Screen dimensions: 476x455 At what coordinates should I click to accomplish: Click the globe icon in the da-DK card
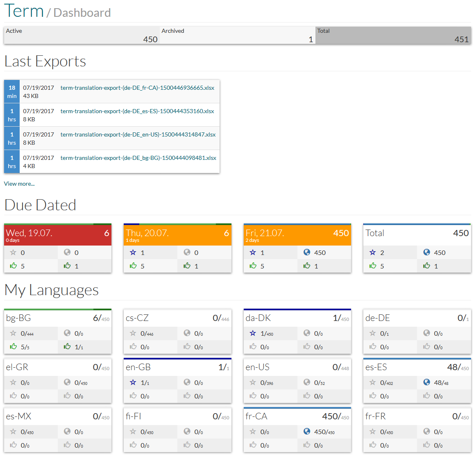pyautogui.click(x=307, y=333)
